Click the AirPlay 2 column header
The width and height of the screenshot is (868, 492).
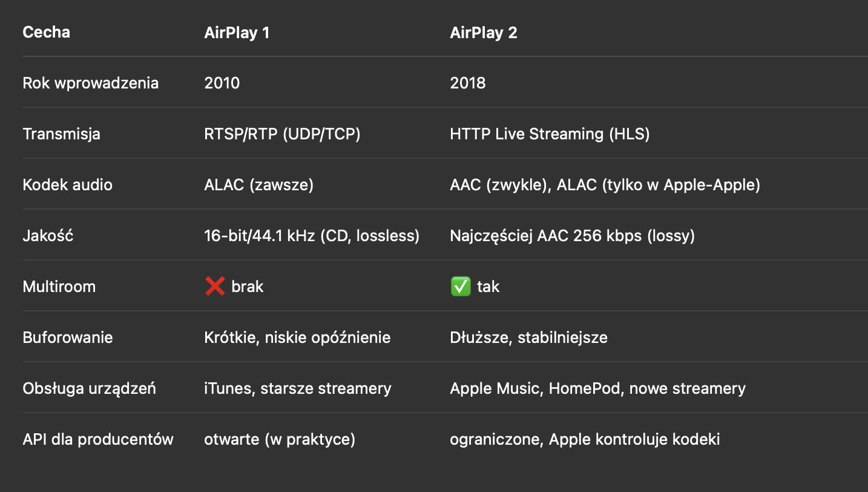pos(483,33)
